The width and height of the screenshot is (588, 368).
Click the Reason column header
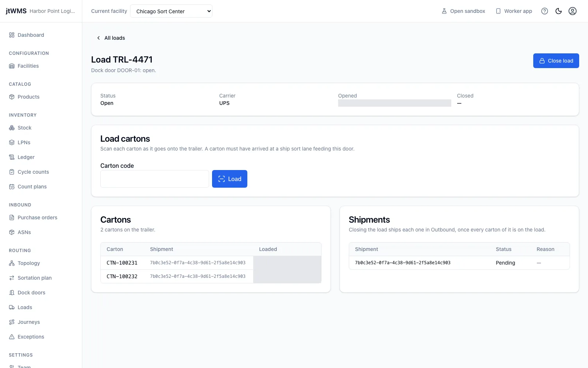pos(545,249)
